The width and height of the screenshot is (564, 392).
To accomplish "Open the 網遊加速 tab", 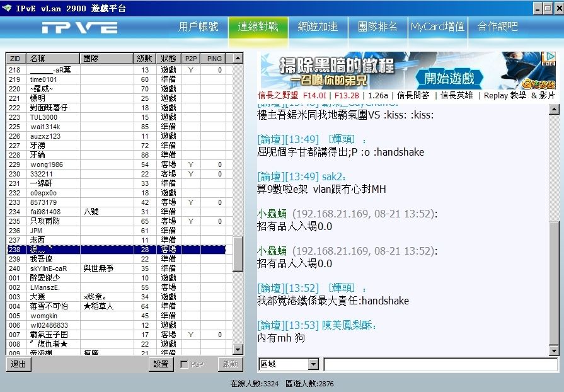I will (x=318, y=27).
